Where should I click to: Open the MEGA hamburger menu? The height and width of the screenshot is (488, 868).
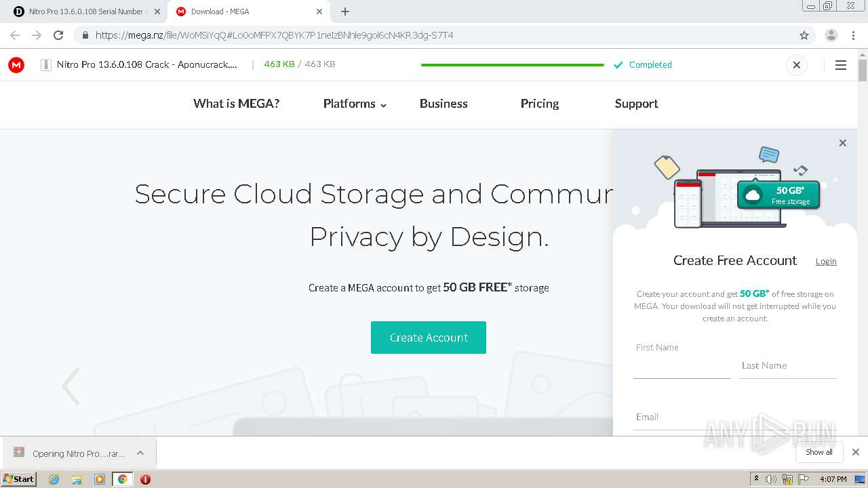[x=841, y=65]
